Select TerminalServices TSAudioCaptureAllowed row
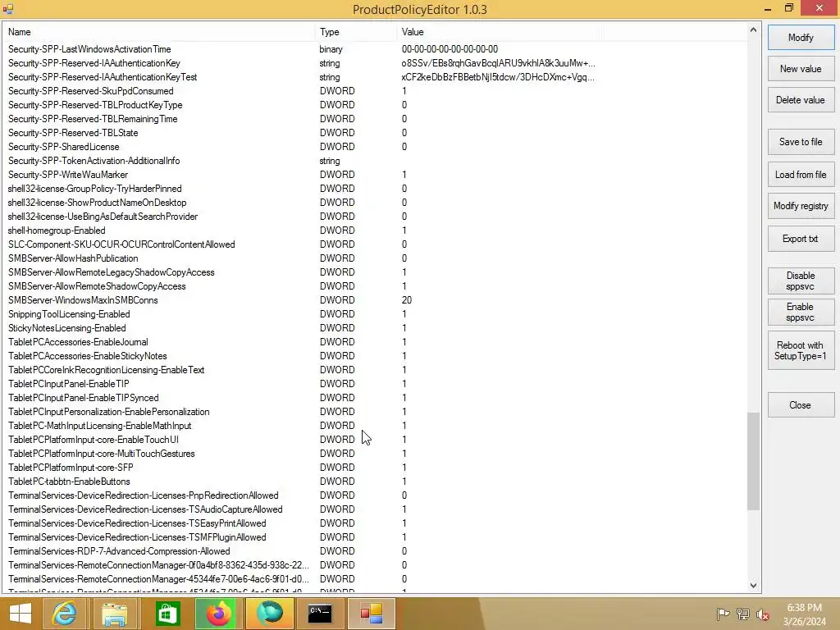Image resolution: width=840 pixels, height=630 pixels. click(375, 509)
